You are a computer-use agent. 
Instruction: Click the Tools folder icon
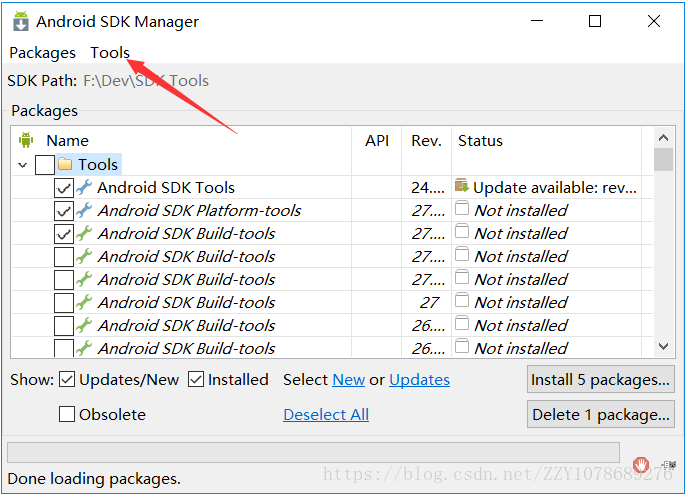click(65, 164)
